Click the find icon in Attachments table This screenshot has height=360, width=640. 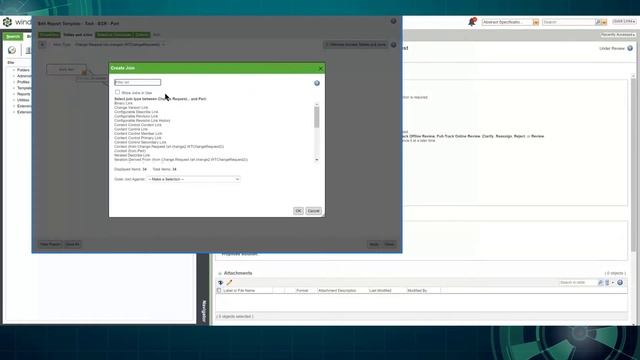(600, 282)
